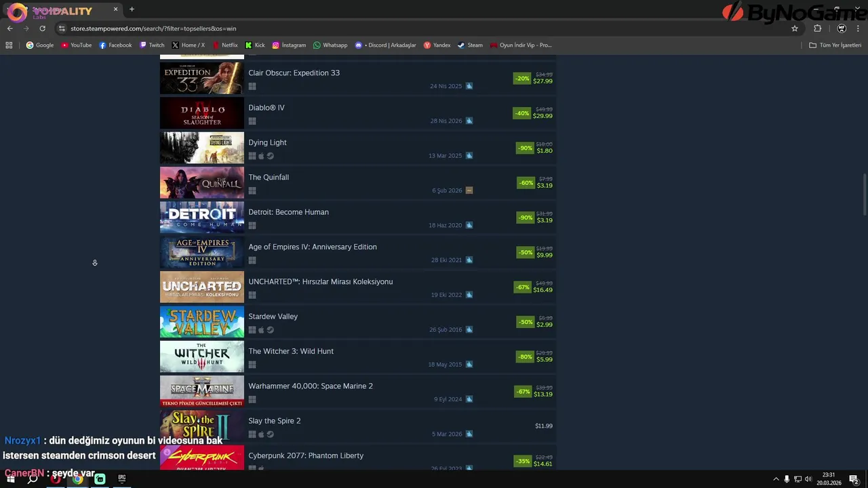Open the Yandex bookmark

(x=437, y=45)
